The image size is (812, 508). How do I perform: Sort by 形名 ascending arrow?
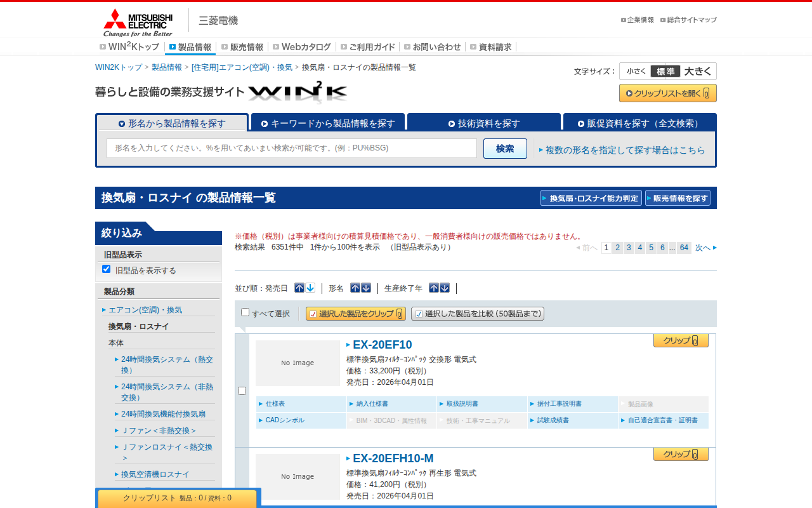(355, 288)
